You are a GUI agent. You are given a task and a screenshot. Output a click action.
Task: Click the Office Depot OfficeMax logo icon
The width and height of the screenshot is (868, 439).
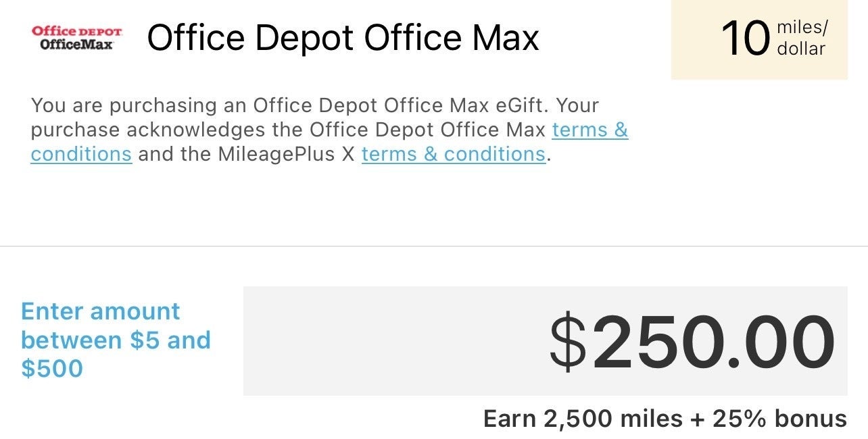tap(77, 38)
